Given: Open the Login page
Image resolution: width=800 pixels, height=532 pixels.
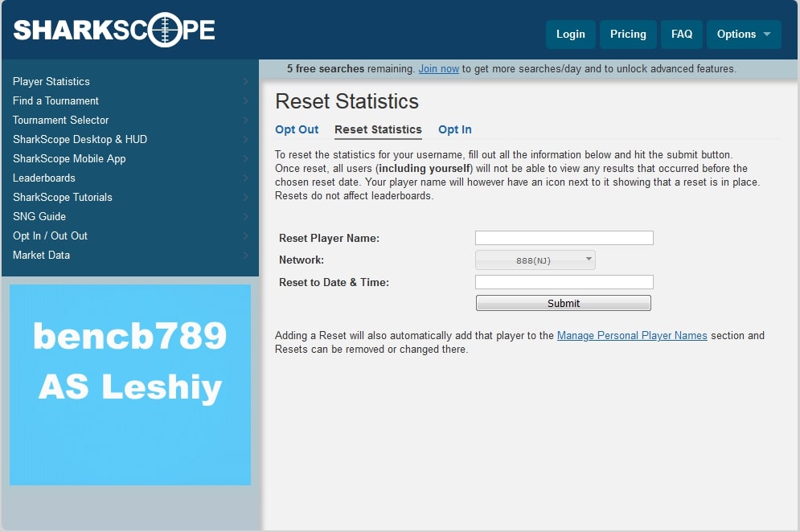Looking at the screenshot, I should click(x=570, y=35).
